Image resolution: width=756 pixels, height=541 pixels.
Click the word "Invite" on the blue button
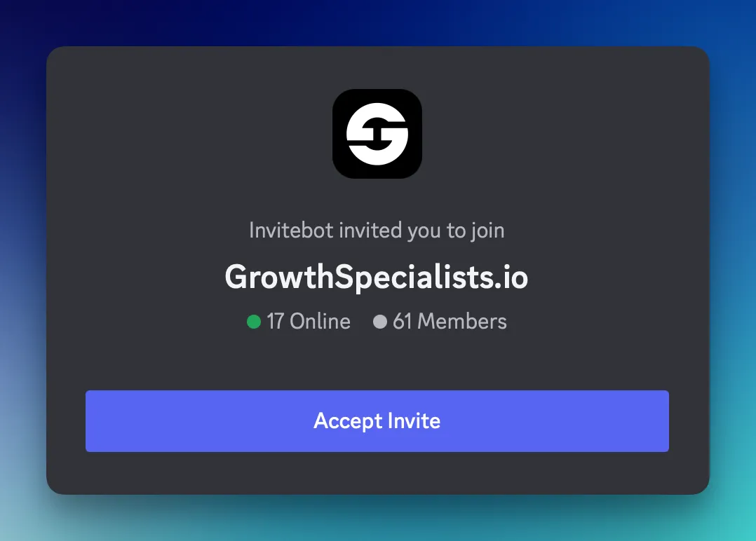[x=414, y=420]
